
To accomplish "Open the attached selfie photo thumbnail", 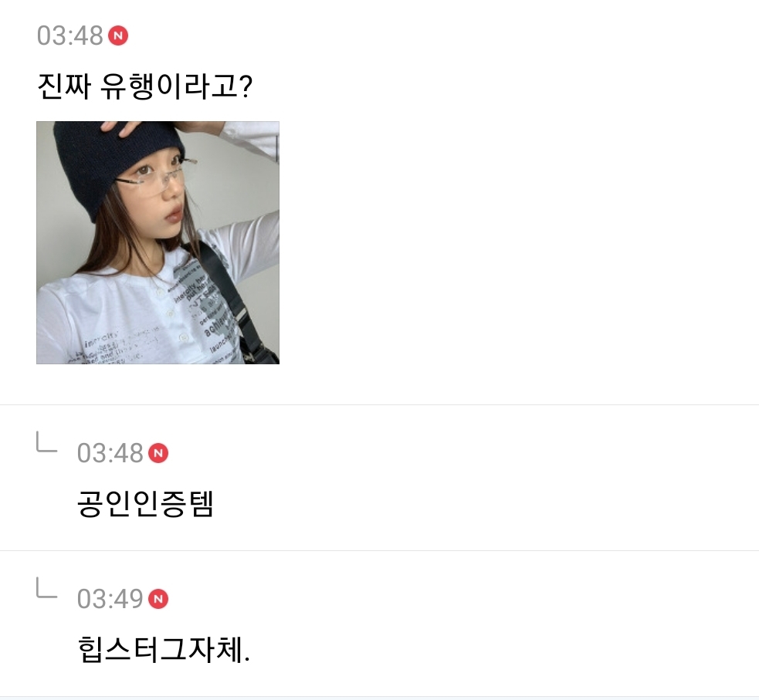I will [158, 242].
